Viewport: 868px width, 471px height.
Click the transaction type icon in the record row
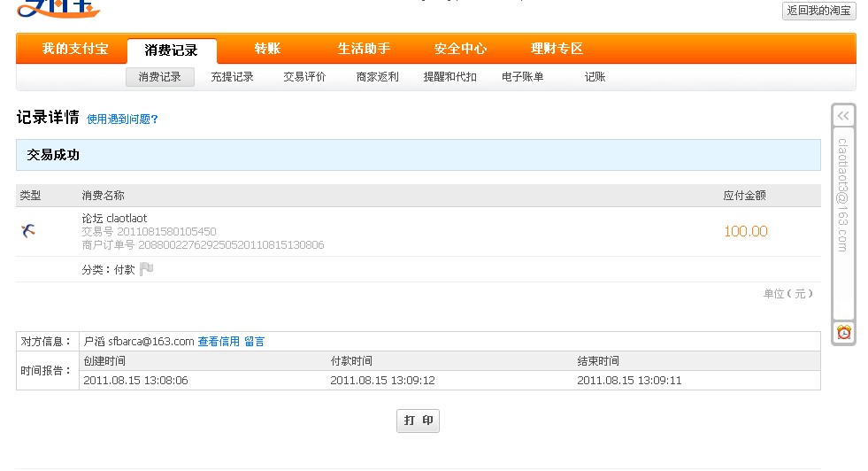click(x=28, y=231)
